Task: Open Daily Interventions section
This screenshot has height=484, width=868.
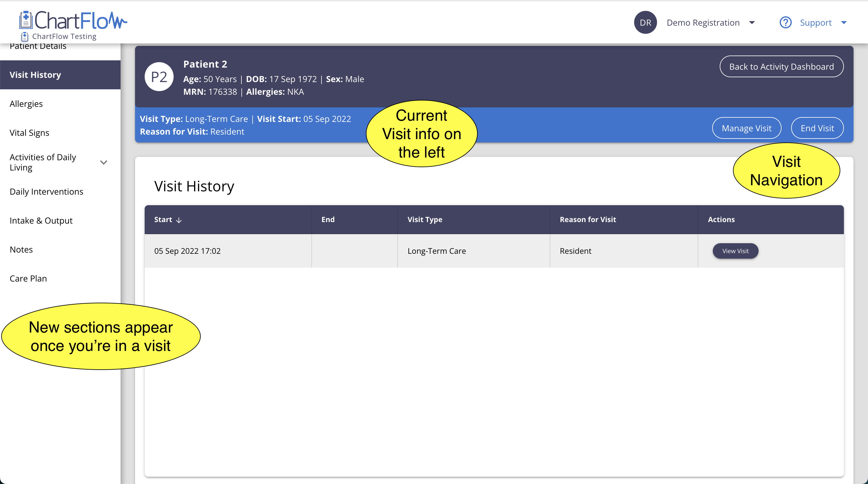Action: (46, 192)
